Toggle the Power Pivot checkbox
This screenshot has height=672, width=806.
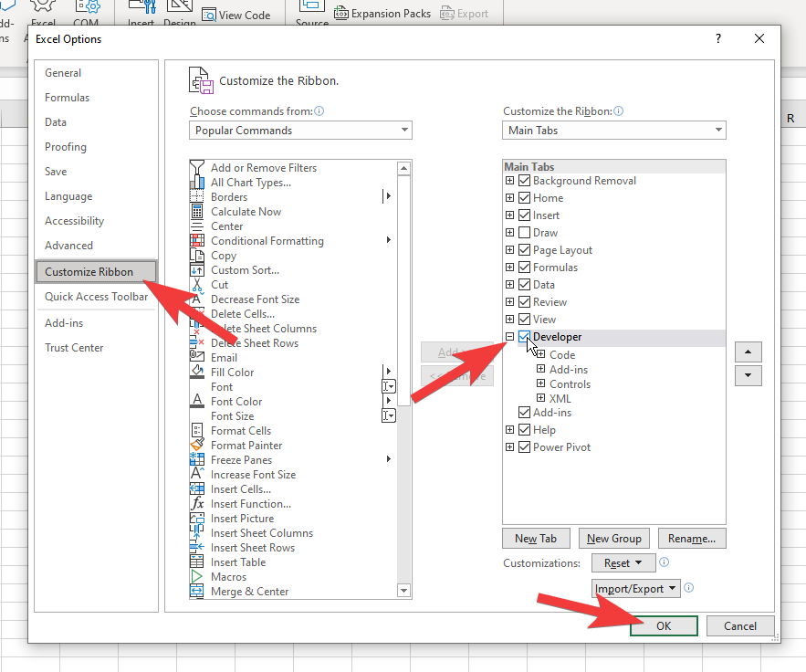(524, 447)
